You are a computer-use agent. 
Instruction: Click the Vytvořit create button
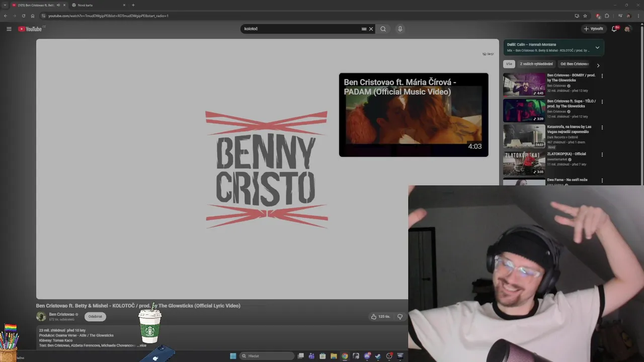coord(593,29)
